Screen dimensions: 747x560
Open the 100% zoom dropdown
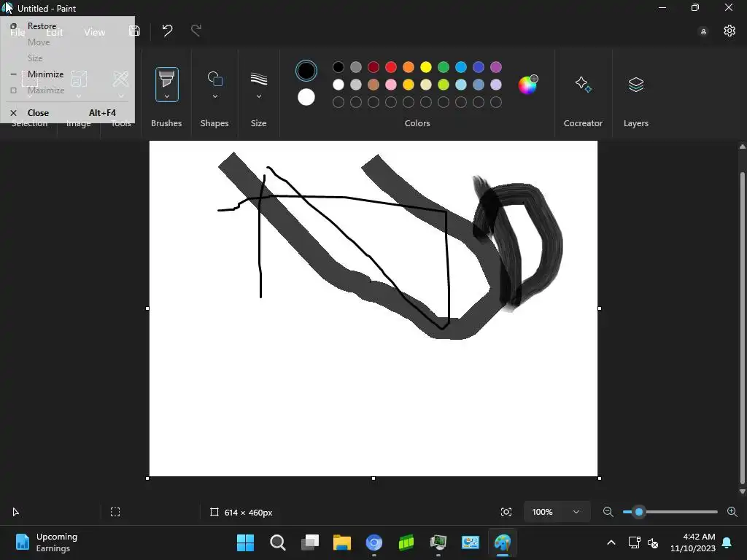(557, 512)
